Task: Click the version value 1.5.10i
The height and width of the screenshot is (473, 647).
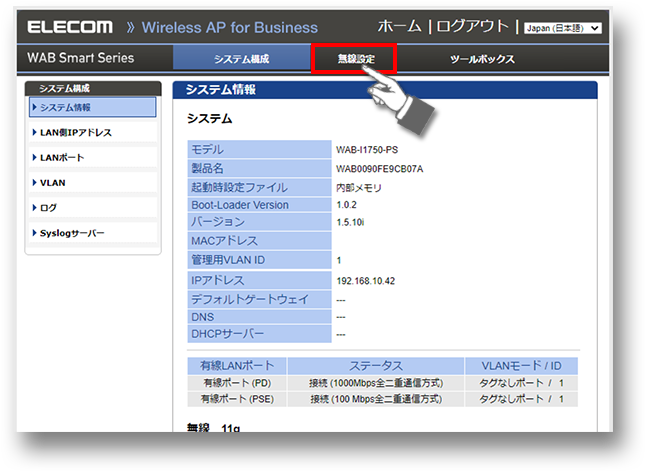Action: [x=350, y=222]
